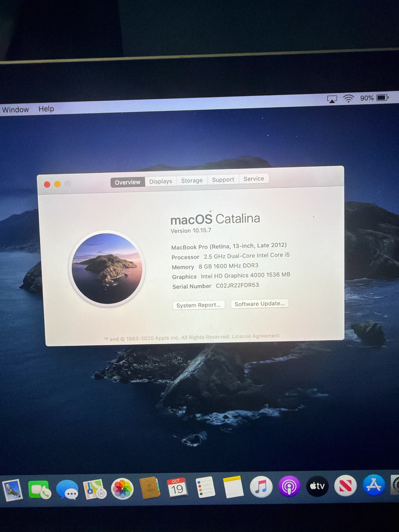Open Messages from the Dock
The width and height of the screenshot is (399, 532).
(67, 490)
